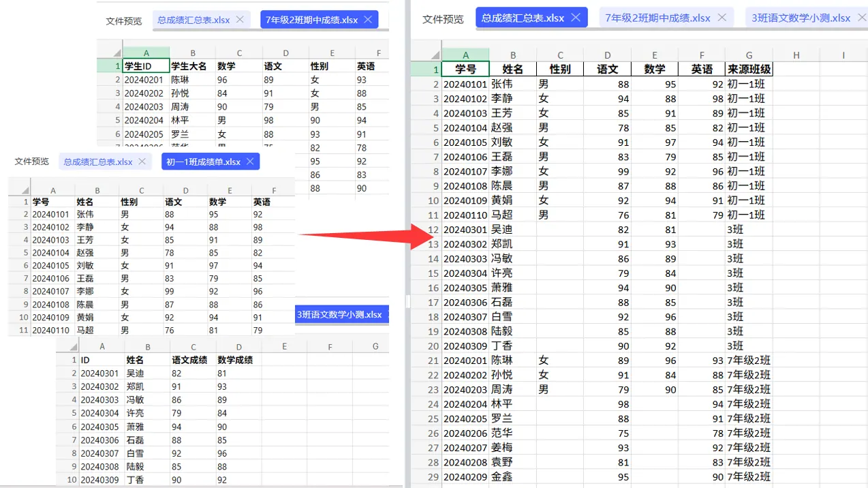This screenshot has width=868, height=488.
Task: Click 20240209 cell in summary sheet
Action: 465,476
